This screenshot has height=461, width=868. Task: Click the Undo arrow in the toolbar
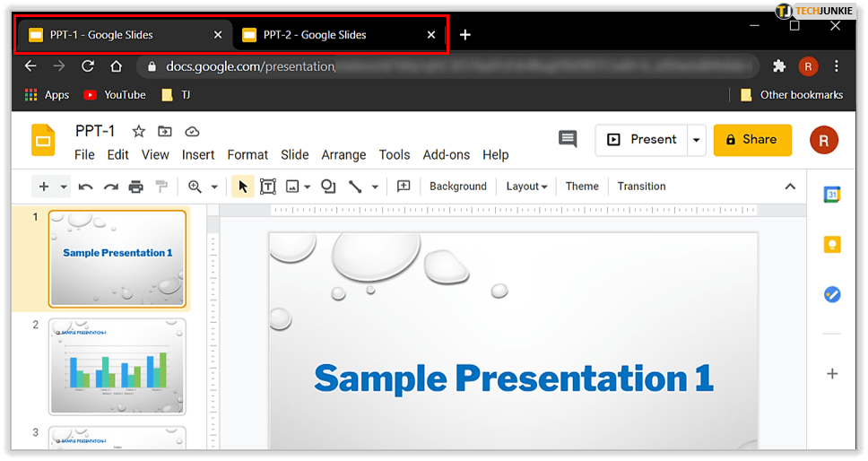tap(86, 187)
